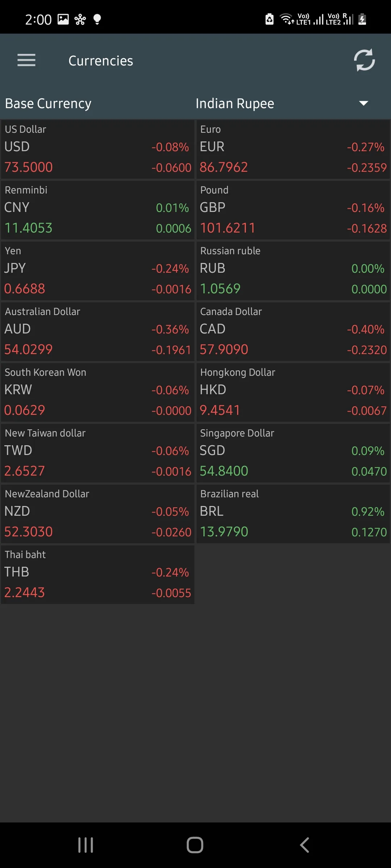Tap the battery charging indicator
Screen dimensions: 391x868
tap(362, 19)
